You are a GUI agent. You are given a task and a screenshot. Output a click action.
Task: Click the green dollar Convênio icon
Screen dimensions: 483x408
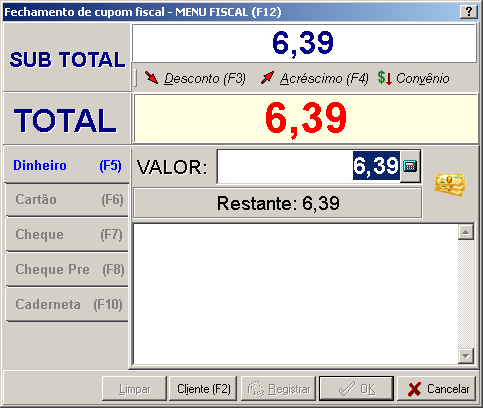pos(384,78)
